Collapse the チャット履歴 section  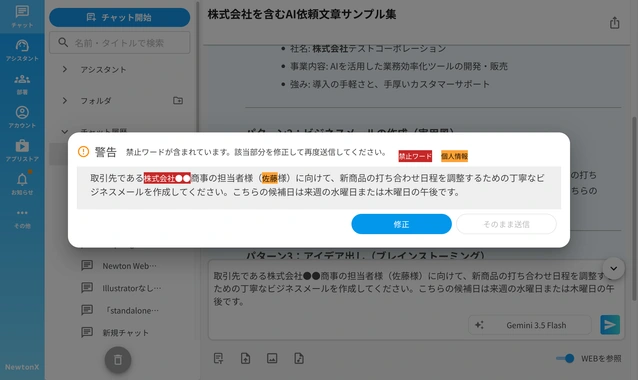(65, 131)
